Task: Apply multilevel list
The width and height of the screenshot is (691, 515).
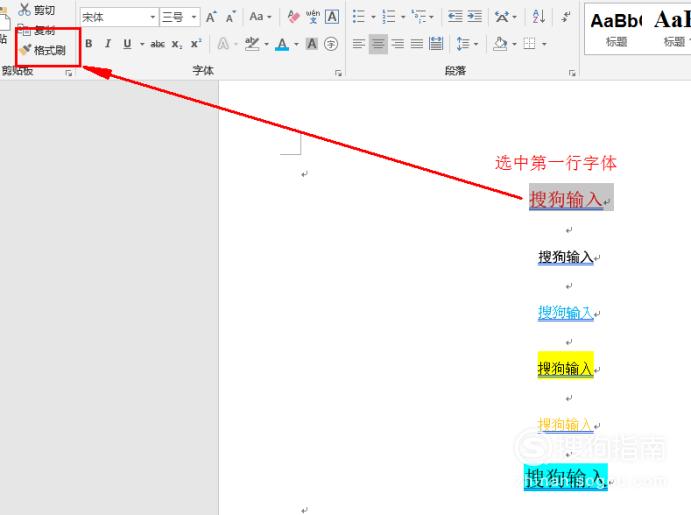Action: click(419, 17)
